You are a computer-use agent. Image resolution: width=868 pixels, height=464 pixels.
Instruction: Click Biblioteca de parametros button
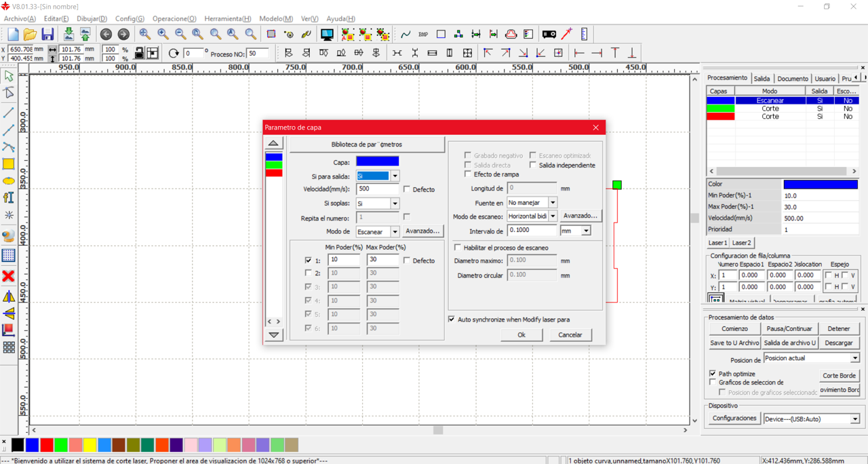coord(367,144)
